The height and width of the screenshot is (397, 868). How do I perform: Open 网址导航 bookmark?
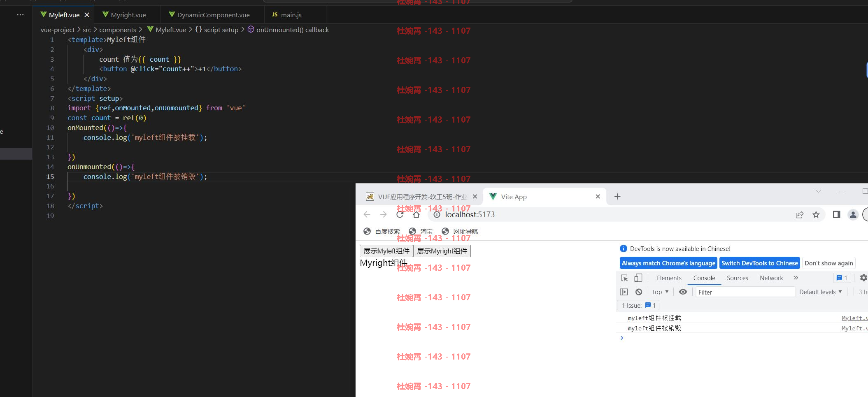[460, 231]
